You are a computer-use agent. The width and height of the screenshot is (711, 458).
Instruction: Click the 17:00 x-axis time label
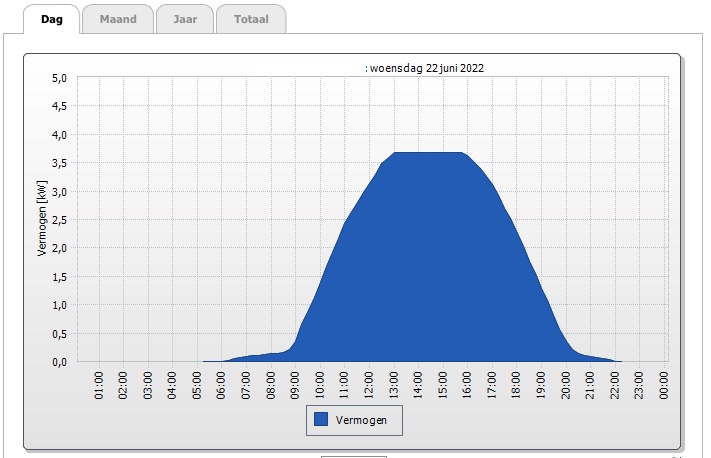coord(491,385)
